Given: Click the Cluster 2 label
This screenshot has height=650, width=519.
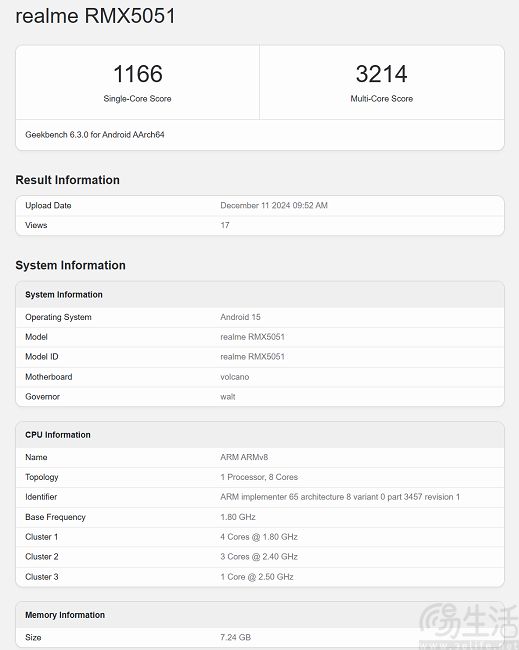Looking at the screenshot, I should (x=41, y=557).
